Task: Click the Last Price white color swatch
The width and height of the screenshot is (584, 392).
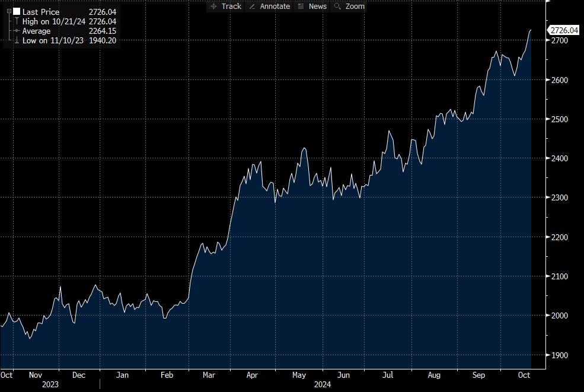Action: tap(17, 11)
